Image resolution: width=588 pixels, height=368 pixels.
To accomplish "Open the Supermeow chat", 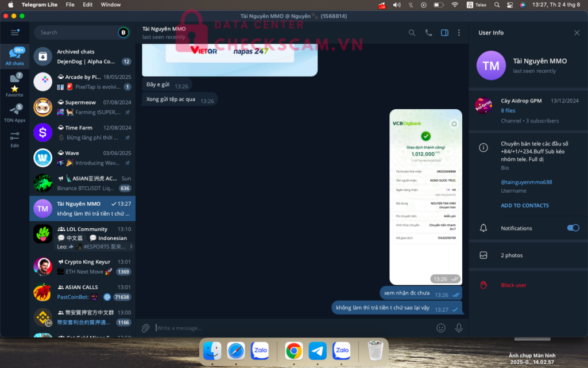I will point(83,107).
